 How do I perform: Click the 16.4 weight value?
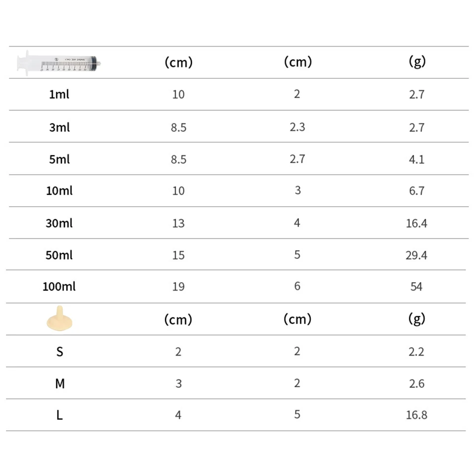click(416, 223)
